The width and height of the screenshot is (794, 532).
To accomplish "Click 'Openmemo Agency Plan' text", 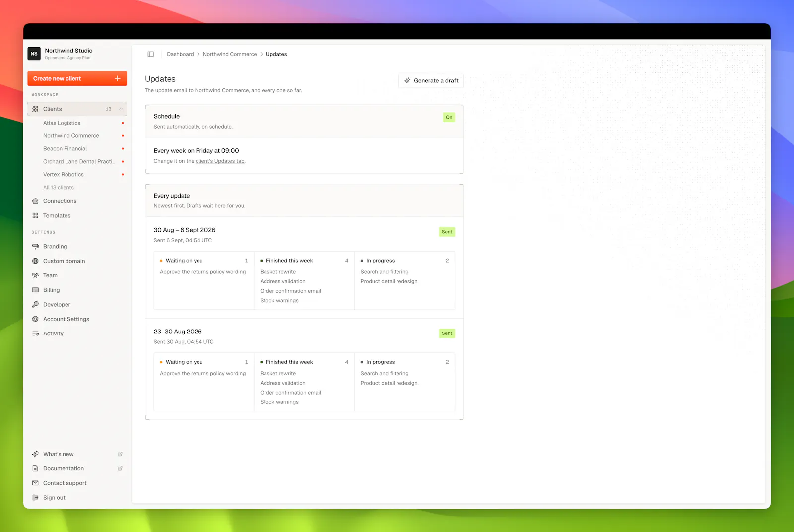I will click(67, 58).
